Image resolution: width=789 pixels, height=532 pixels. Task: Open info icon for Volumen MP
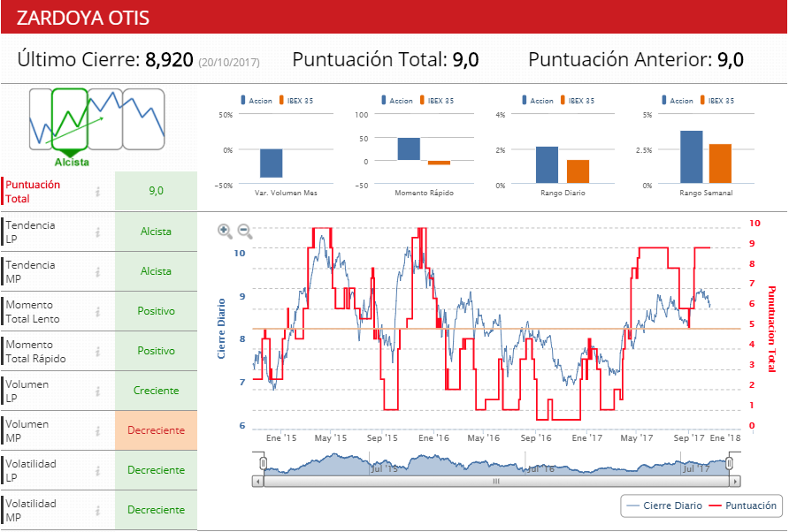[x=98, y=430]
